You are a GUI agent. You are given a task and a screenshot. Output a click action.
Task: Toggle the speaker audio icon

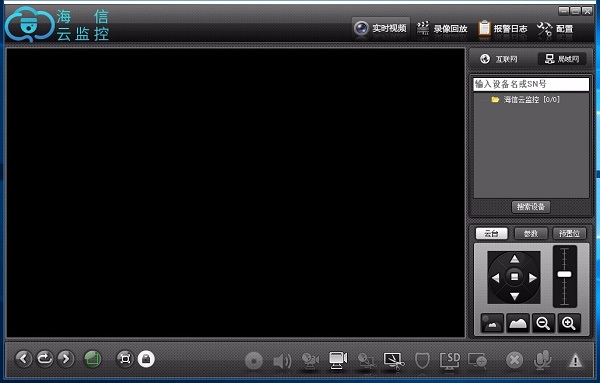(282, 361)
